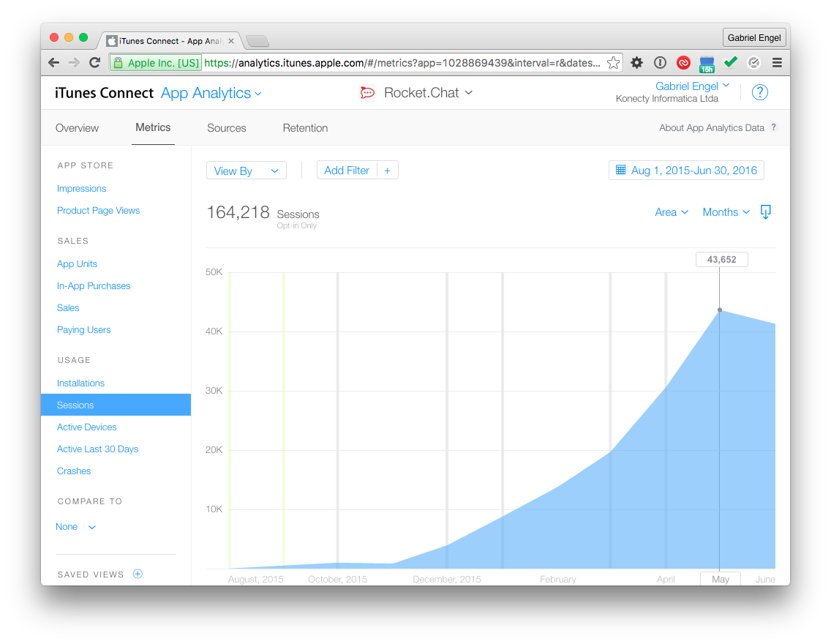Image resolution: width=831 pixels, height=644 pixels.
Task: Click the 43,652 tooltip value
Action: pyautogui.click(x=721, y=259)
